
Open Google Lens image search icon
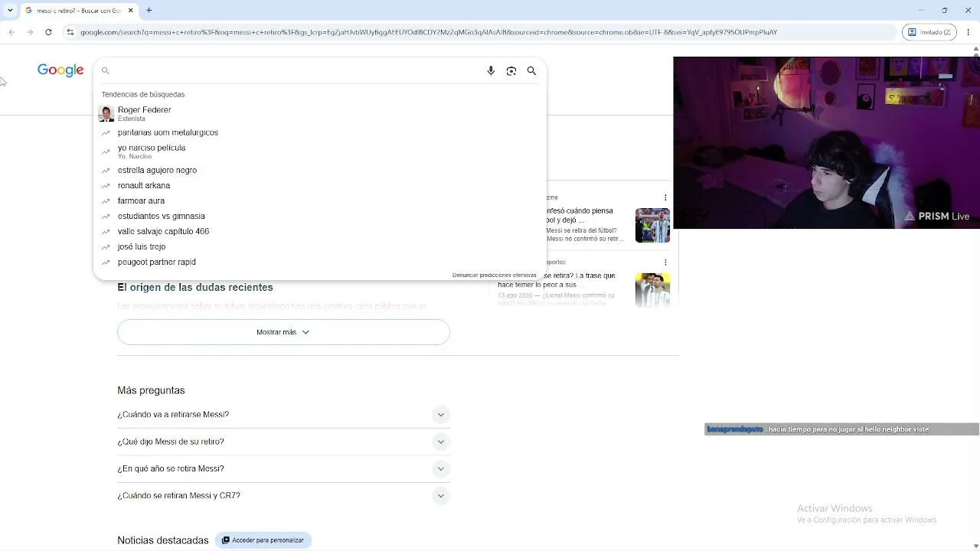pos(511,70)
